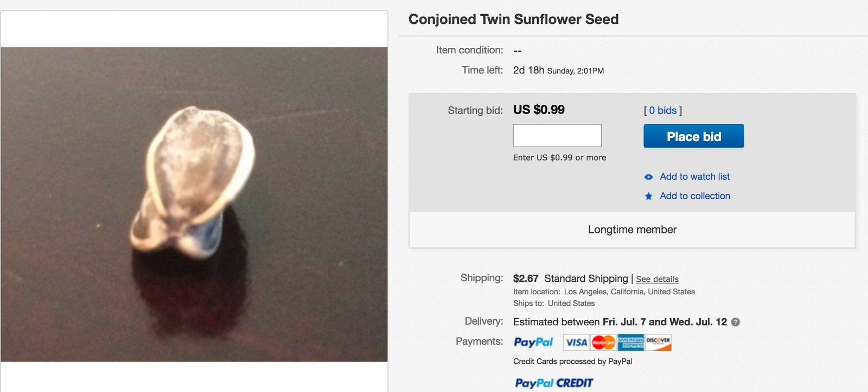Click the eye icon beside watch list
The height and width of the screenshot is (392, 868).
pos(648,177)
